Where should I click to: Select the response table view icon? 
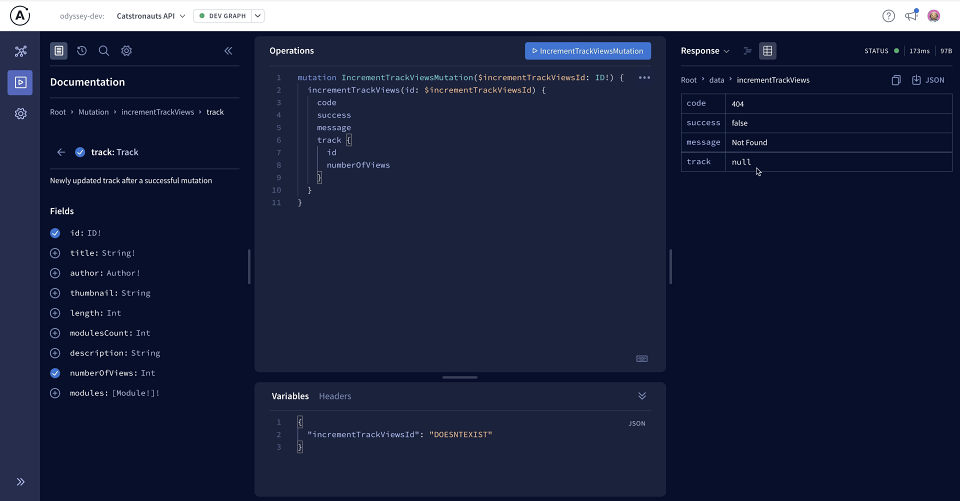pyautogui.click(x=767, y=51)
